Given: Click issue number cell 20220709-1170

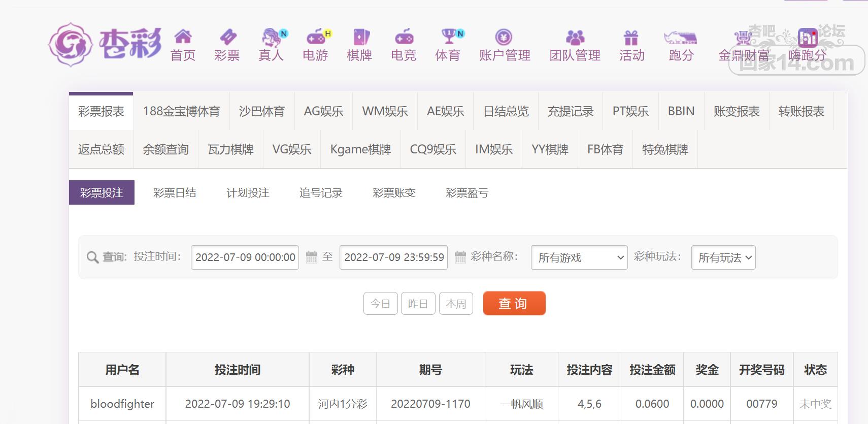Looking at the screenshot, I should tap(430, 404).
